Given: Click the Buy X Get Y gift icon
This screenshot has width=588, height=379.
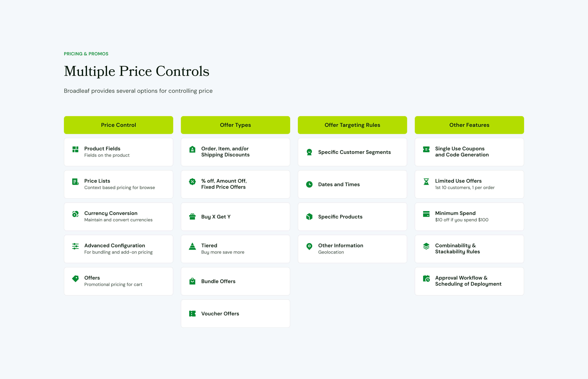Looking at the screenshot, I should (x=193, y=217).
